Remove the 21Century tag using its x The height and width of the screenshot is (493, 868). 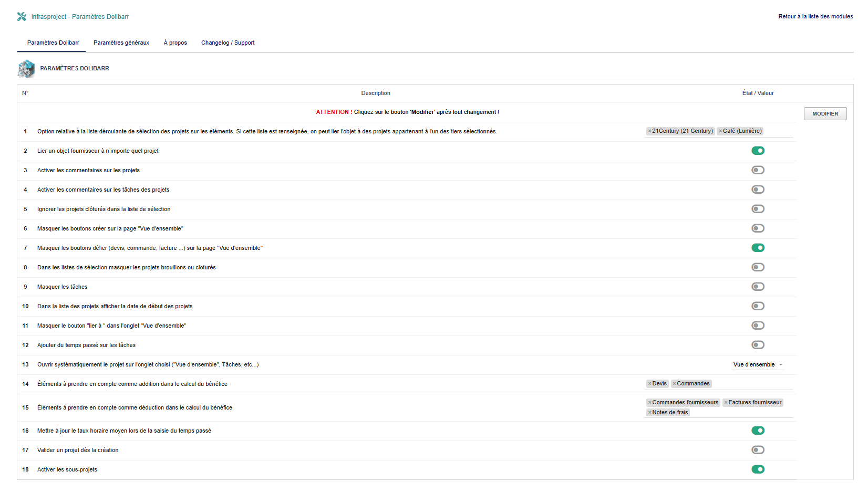pos(649,131)
